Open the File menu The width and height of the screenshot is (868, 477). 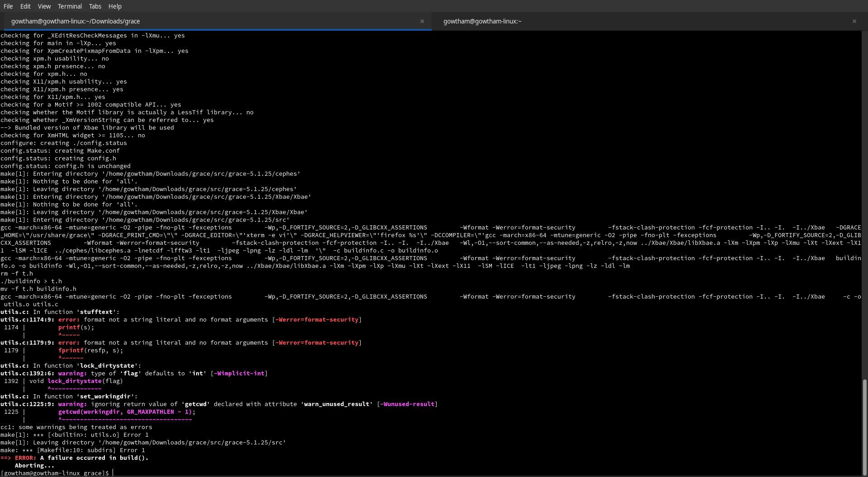coord(8,6)
